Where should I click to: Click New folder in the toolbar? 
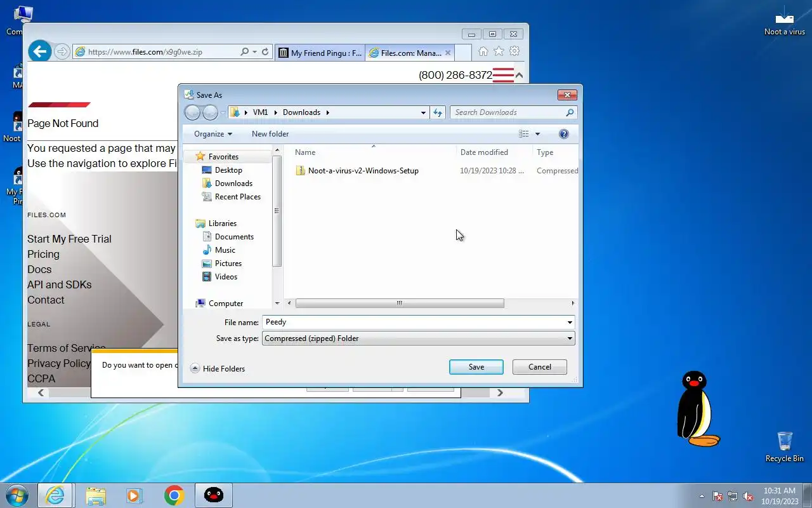pos(270,134)
